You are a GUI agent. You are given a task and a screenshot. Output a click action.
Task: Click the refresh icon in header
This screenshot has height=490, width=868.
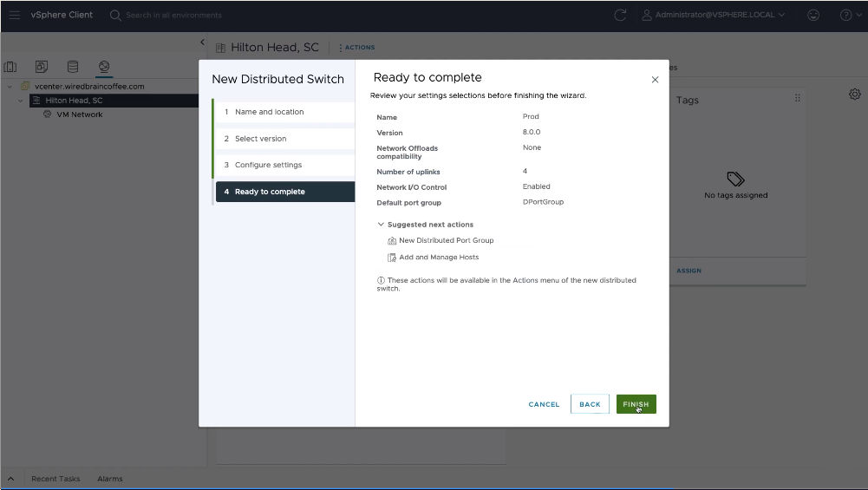(x=619, y=15)
